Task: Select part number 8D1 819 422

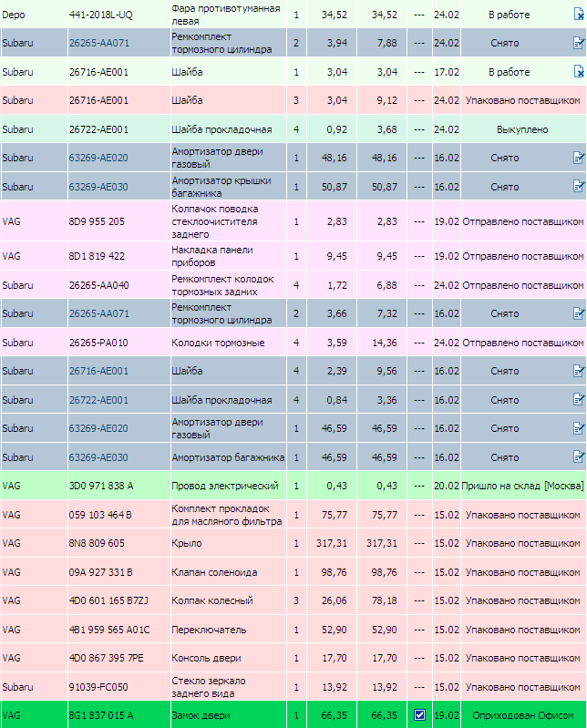Action: (x=97, y=256)
